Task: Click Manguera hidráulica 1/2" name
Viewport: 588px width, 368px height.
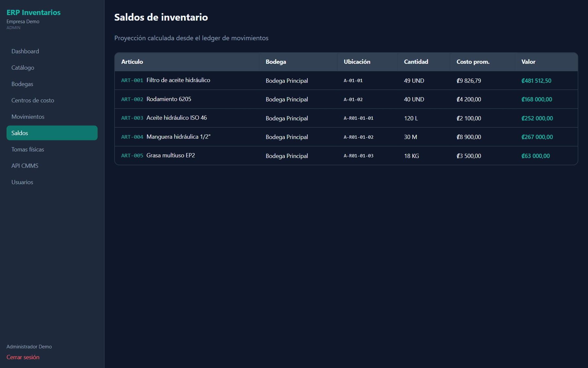Action: (178, 137)
